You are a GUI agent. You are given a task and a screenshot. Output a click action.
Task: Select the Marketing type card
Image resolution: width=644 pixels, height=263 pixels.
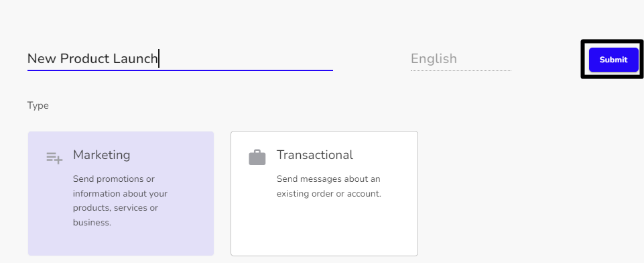click(121, 193)
